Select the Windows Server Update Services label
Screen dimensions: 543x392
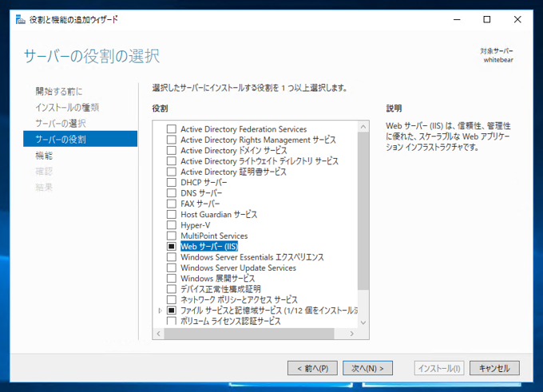tap(238, 267)
